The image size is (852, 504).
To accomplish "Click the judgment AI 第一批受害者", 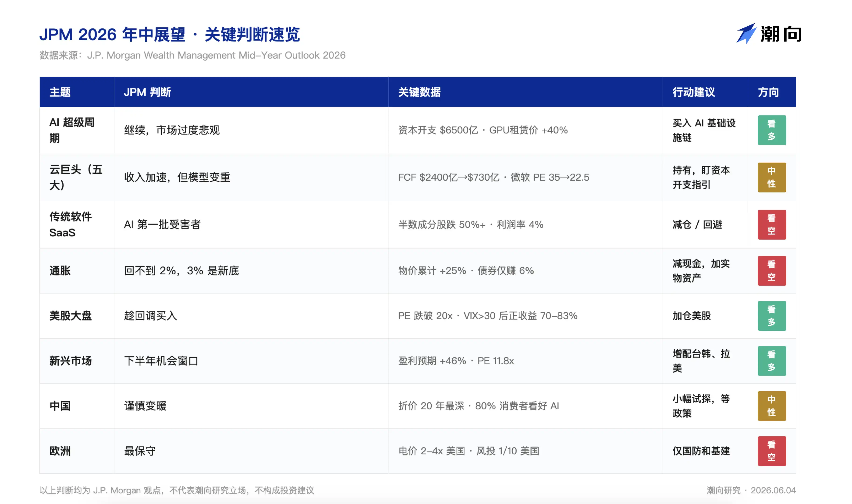I will point(162,224).
